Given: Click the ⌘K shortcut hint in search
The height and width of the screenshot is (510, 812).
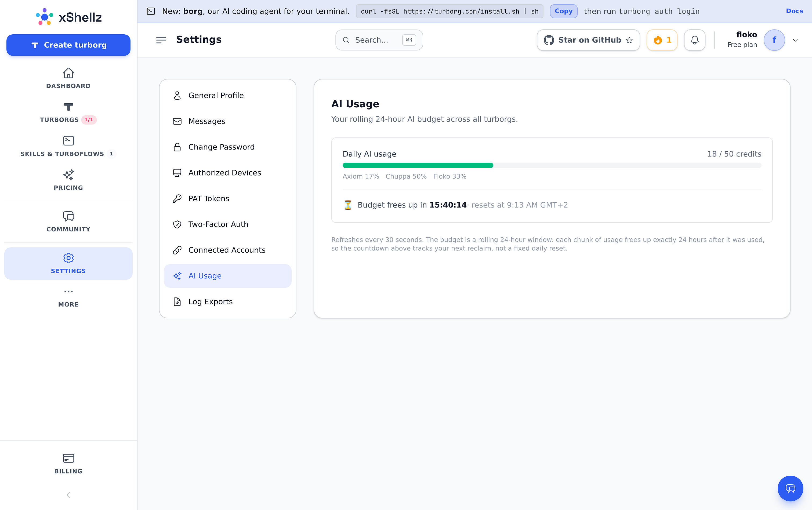Looking at the screenshot, I should click(x=409, y=40).
